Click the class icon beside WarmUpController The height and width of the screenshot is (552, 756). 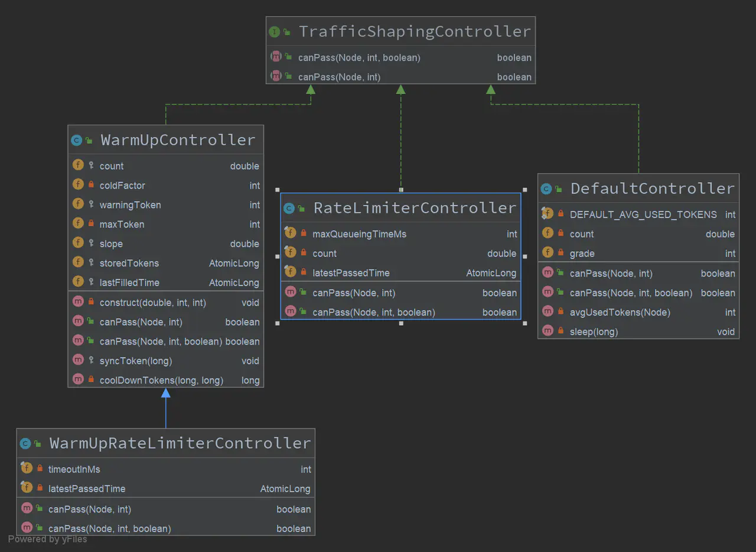[76, 141]
